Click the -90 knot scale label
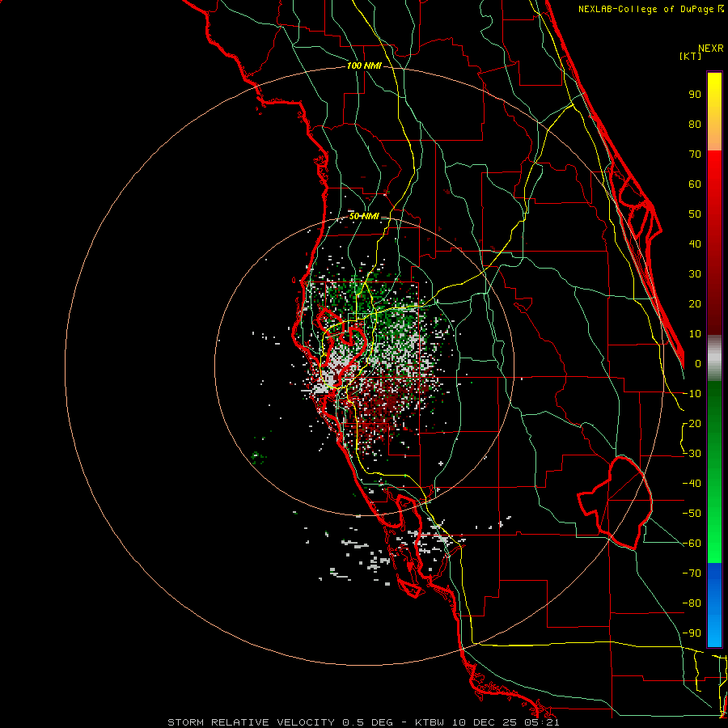This screenshot has width=728, height=728. pyautogui.click(x=692, y=633)
